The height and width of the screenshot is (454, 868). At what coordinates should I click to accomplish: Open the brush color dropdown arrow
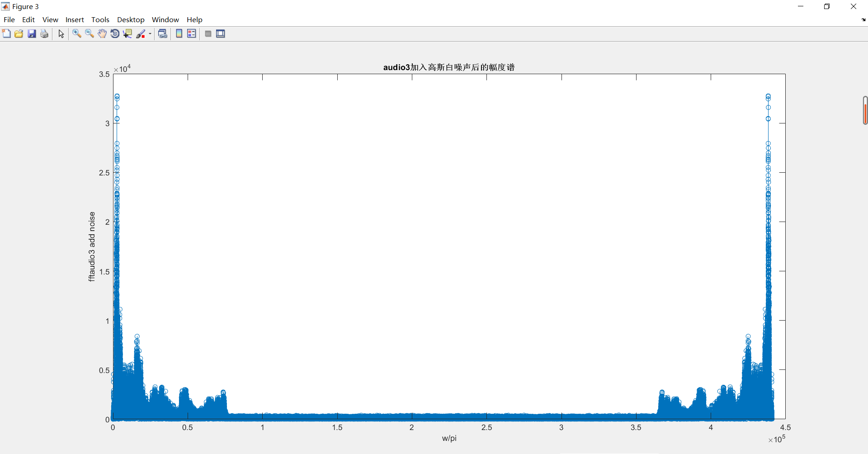pos(150,34)
